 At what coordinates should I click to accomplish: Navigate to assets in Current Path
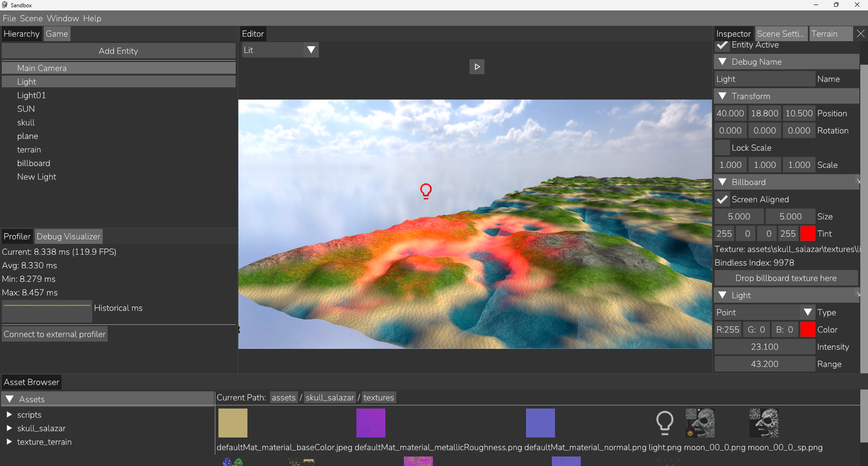pos(284,398)
